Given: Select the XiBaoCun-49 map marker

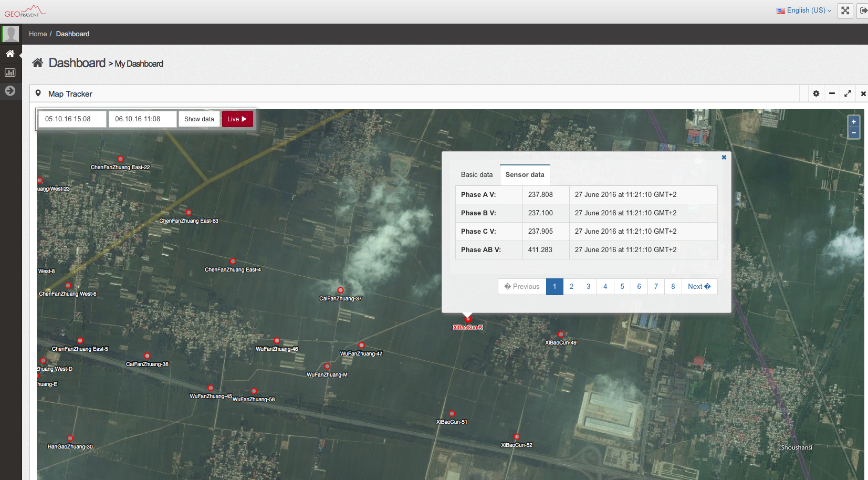Looking at the screenshot, I should click(561, 334).
